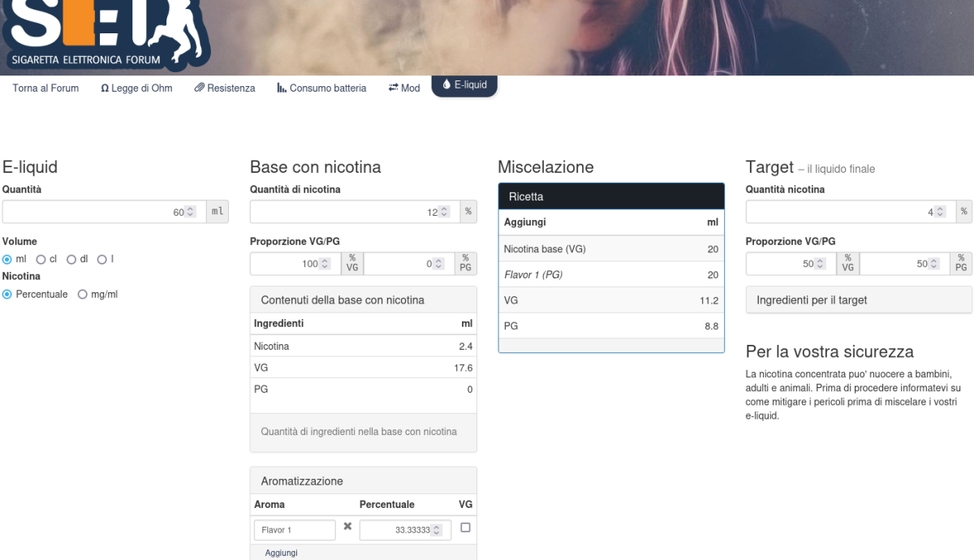Click the Flavor 1 (PG) recipe row

coord(611,275)
